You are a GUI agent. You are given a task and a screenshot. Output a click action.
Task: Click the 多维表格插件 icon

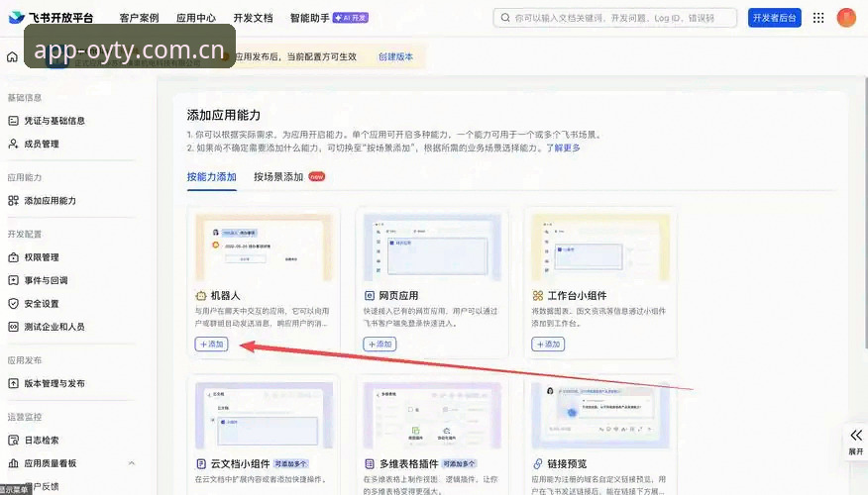click(x=370, y=463)
